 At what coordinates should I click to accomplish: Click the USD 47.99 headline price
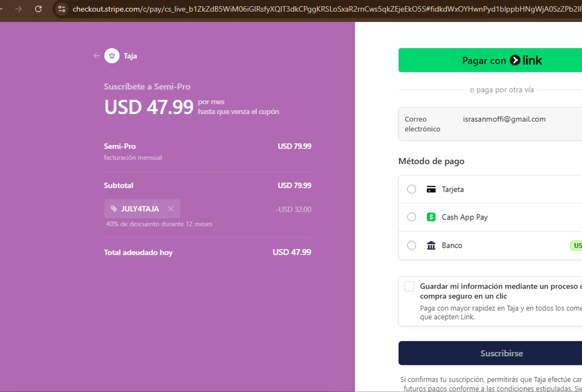click(x=149, y=107)
